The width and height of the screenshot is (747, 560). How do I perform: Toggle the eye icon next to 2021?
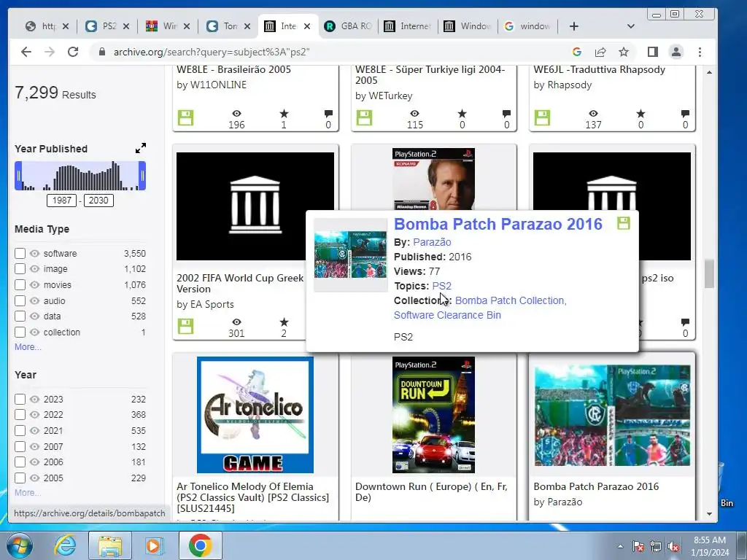[x=34, y=430]
